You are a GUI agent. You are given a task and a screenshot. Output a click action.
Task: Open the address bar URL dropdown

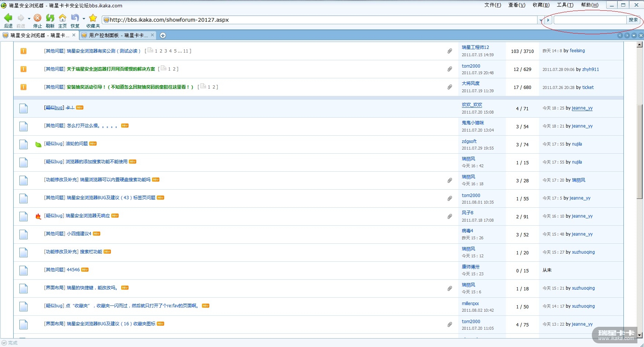541,20
